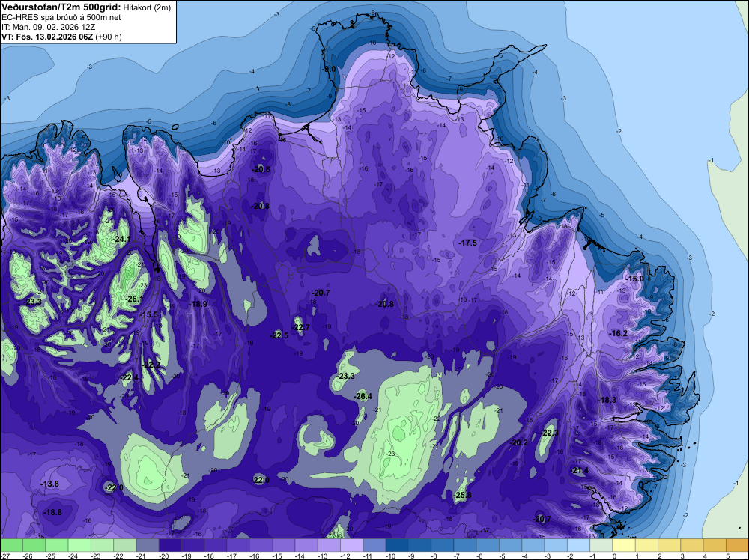Click the -18.3 temperature value

(607, 400)
